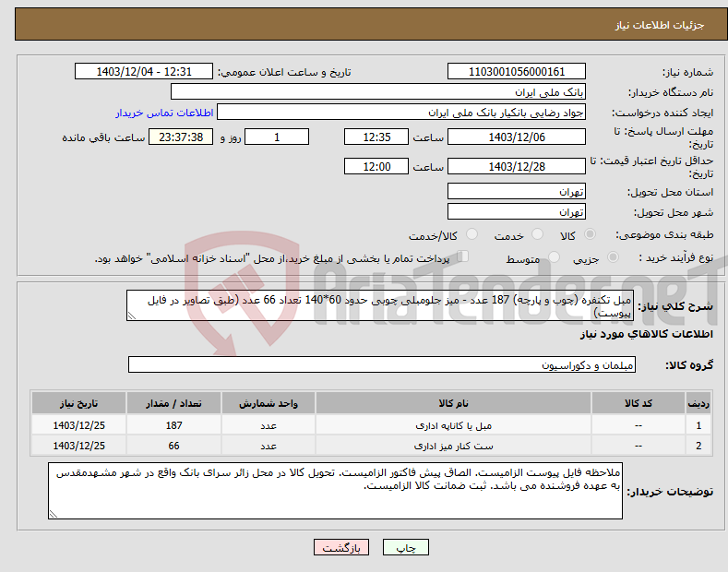
Task: Click the row number 2 cell
Action: 698,446
